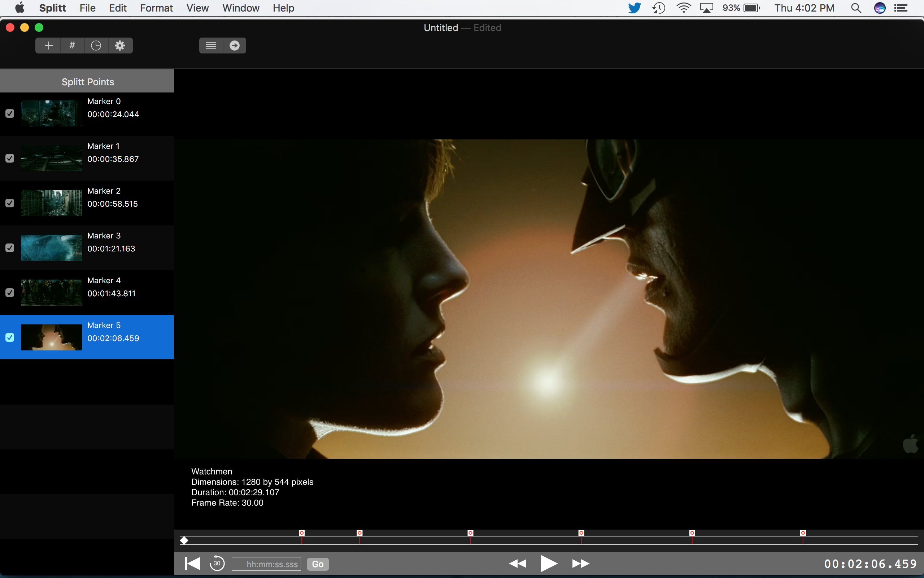This screenshot has width=924, height=578.
Task: Open Spotlight search
Action: (x=856, y=8)
